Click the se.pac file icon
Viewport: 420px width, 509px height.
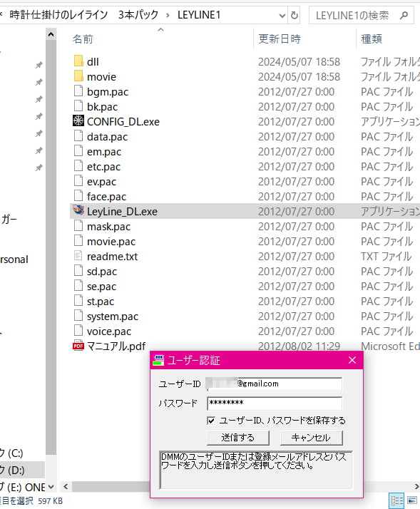point(78,285)
